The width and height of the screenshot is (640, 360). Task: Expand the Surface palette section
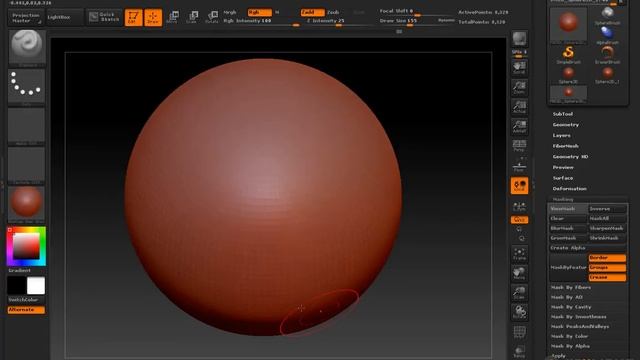[x=563, y=178]
